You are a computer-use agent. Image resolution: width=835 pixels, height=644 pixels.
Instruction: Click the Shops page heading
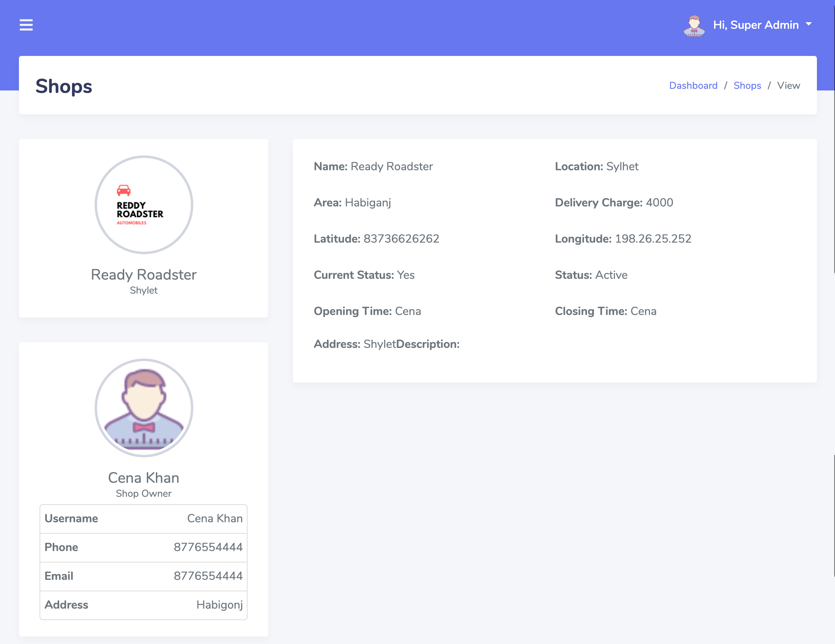click(64, 86)
